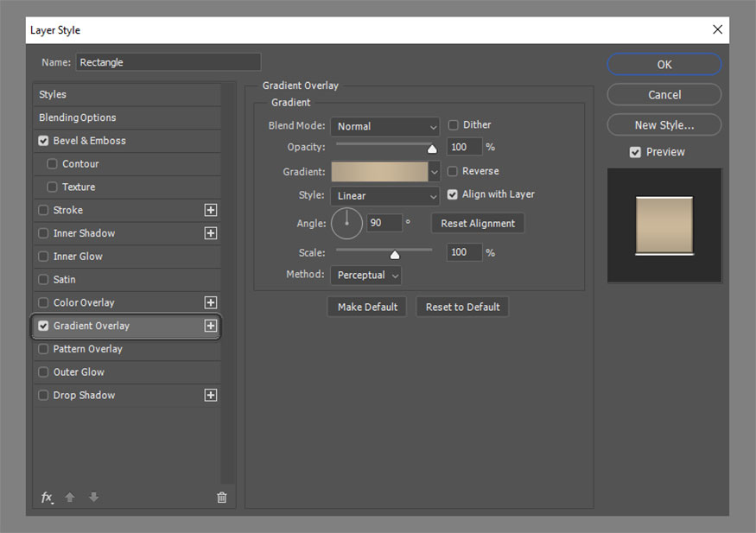Add another Drop Shadow with plus icon
The width and height of the screenshot is (756, 533).
[x=211, y=395]
